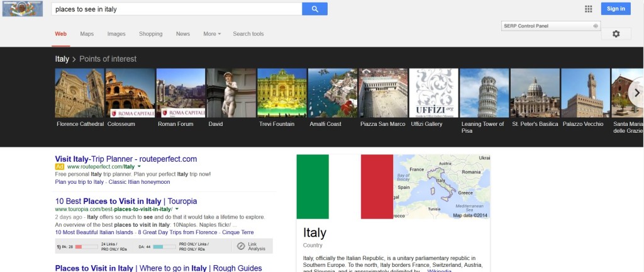Screen dimensions: 644x272
Task: Click the Italian flag image
Action: [x=345, y=186]
